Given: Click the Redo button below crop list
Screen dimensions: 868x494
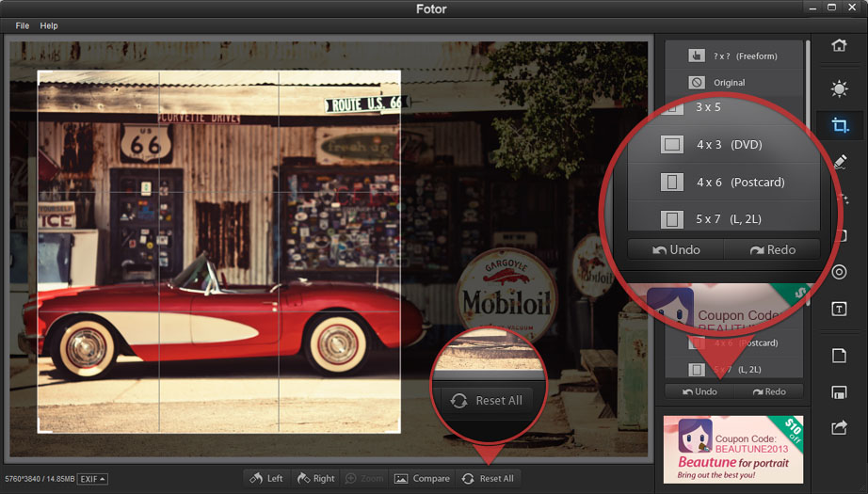Looking at the screenshot, I should (x=768, y=391).
